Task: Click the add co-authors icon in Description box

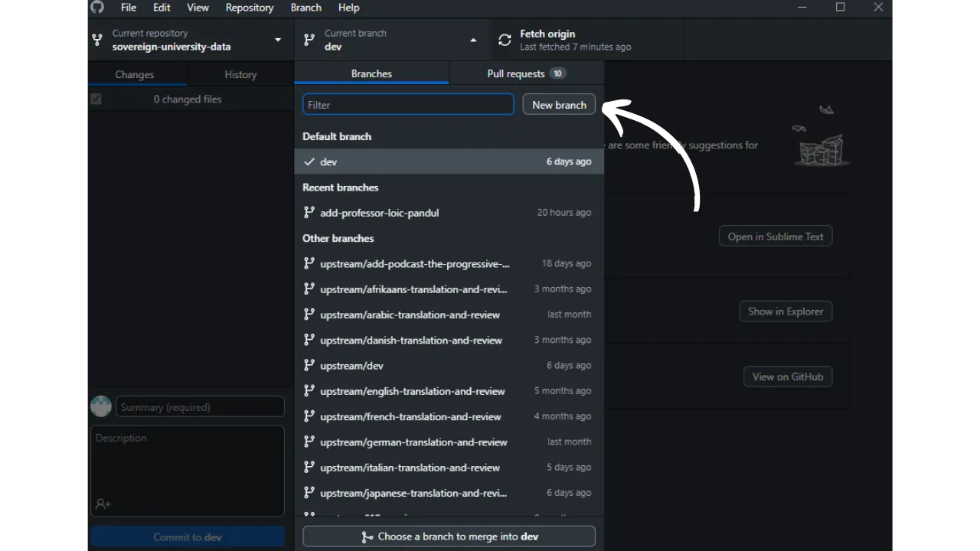Action: click(103, 504)
